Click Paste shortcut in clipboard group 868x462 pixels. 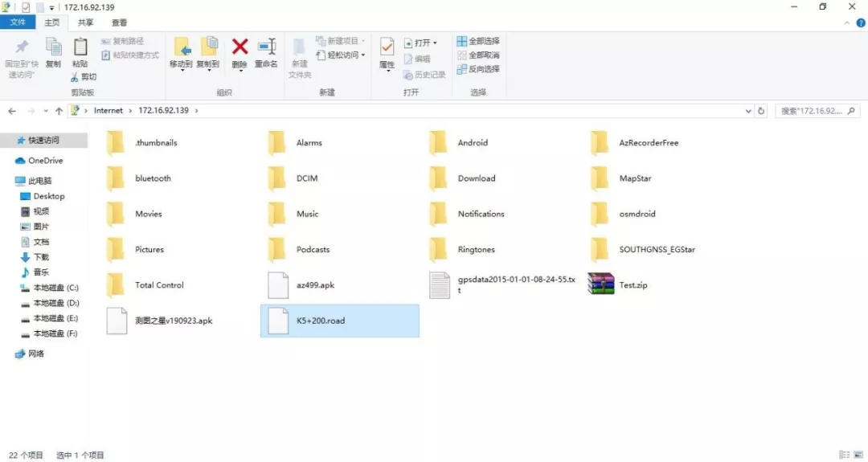click(130, 55)
